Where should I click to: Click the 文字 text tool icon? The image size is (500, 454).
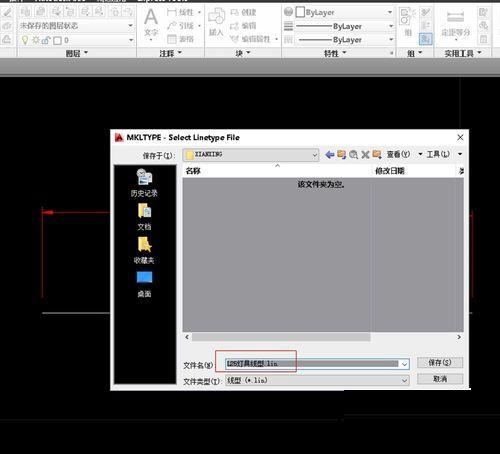coord(151,22)
